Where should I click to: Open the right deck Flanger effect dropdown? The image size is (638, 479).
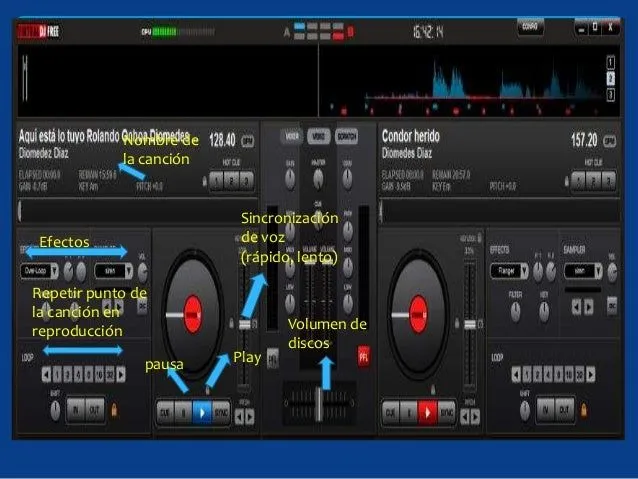point(509,271)
